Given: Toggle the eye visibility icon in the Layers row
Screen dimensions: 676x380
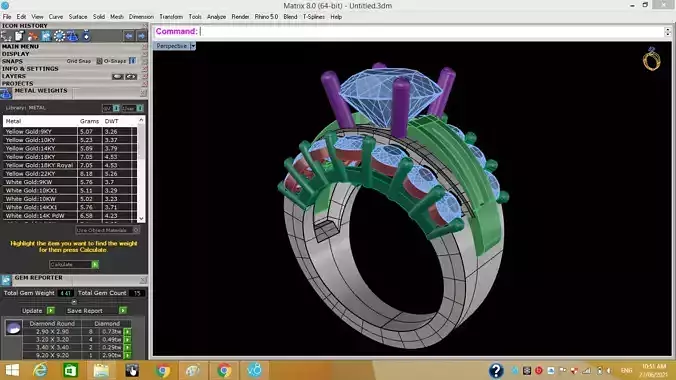Looking at the screenshot, I should point(131,76).
